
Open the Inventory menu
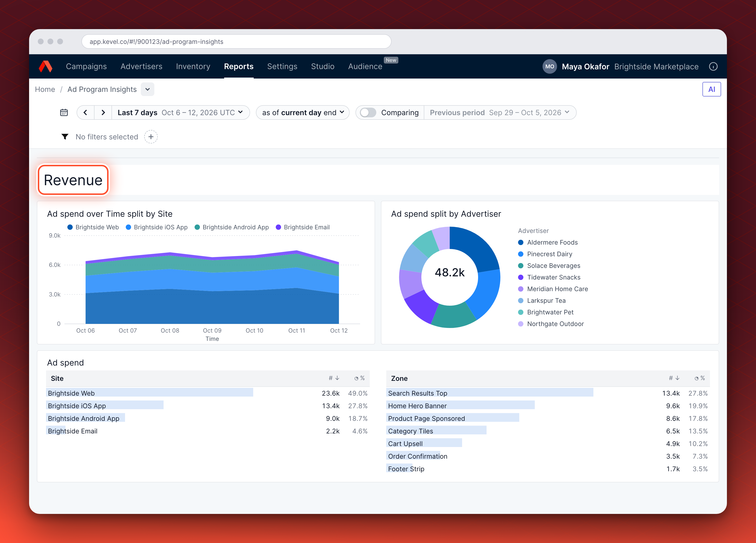(193, 66)
